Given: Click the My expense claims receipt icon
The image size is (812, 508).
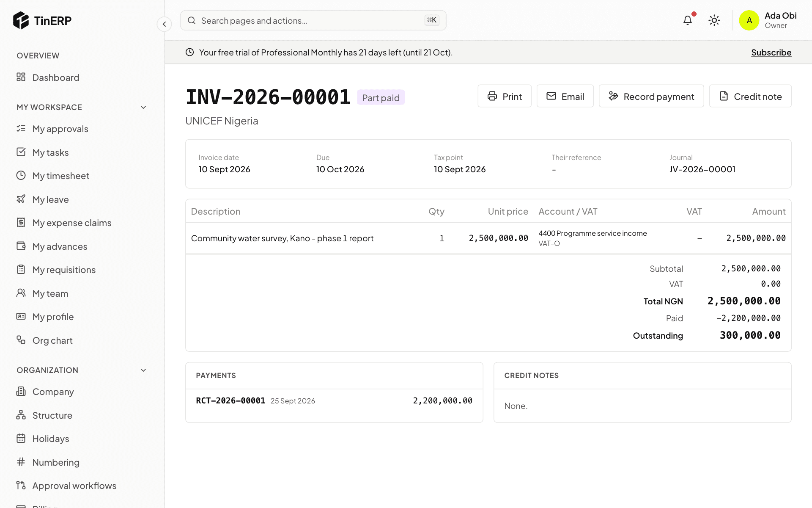Looking at the screenshot, I should 21,222.
